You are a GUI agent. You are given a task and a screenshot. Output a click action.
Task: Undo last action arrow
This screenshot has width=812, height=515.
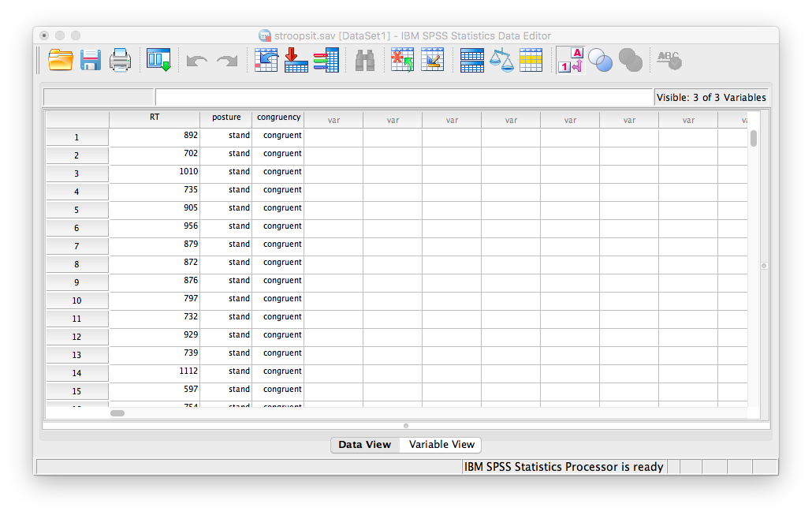click(x=197, y=62)
